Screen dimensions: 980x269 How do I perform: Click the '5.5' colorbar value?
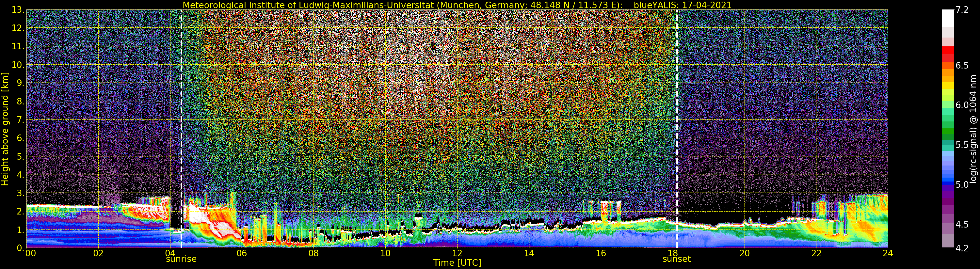[962, 145]
